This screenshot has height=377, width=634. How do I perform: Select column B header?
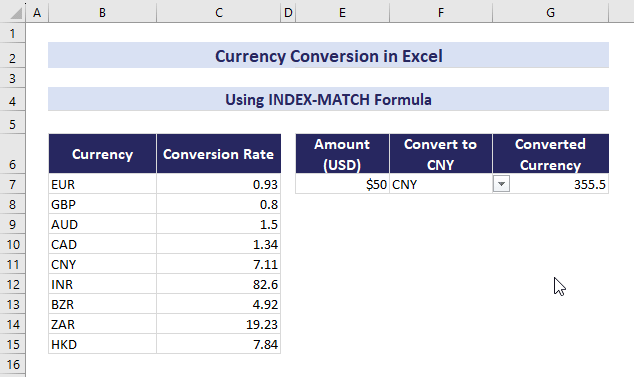102,13
